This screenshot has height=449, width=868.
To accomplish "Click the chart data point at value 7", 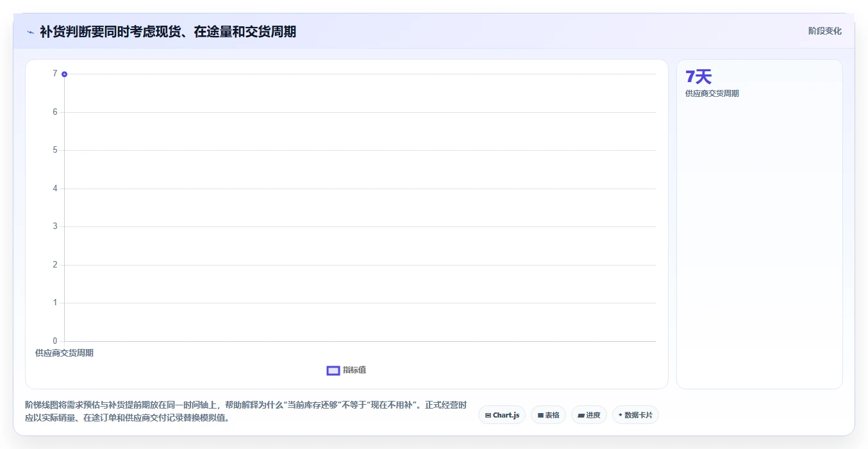I will (64, 74).
